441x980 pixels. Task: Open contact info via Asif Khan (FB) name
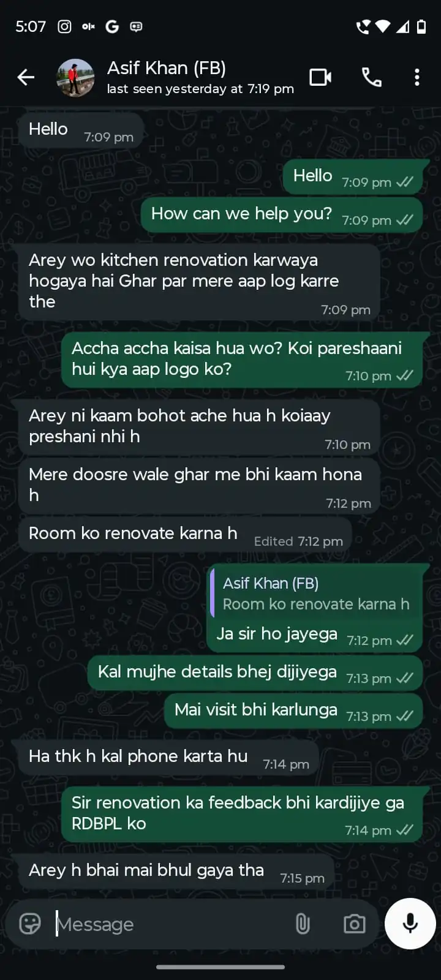[x=167, y=68]
